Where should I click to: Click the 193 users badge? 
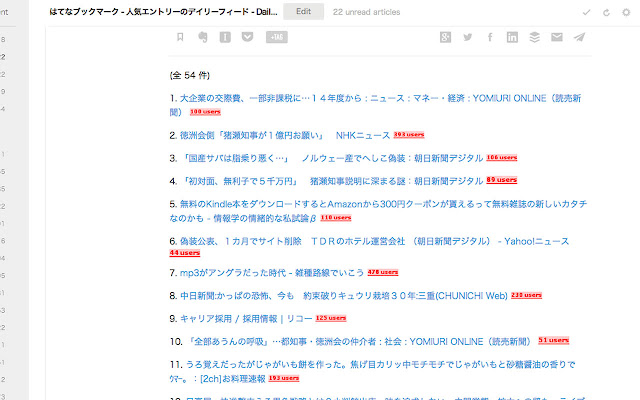(x=284, y=378)
